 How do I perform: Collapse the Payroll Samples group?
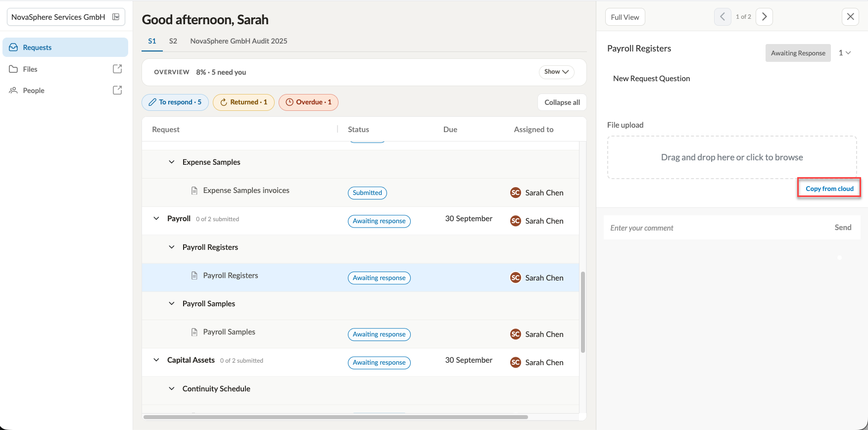click(172, 304)
